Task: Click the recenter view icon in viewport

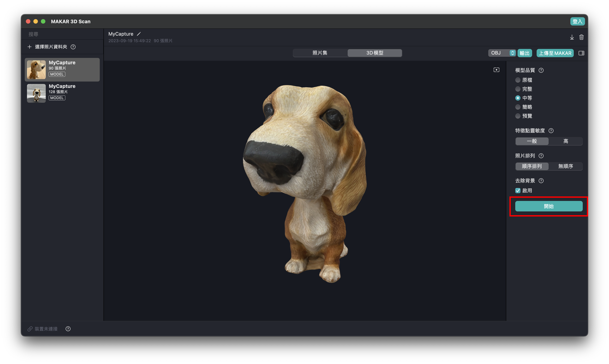Action: [496, 70]
